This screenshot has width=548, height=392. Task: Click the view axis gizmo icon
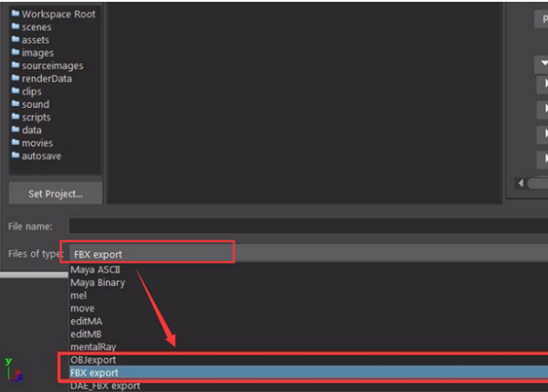click(14, 369)
